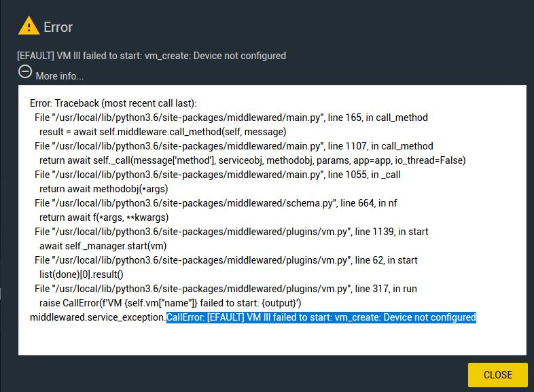Click the "Error" dialog title
Screen dimensions: 534x392
click(58, 27)
